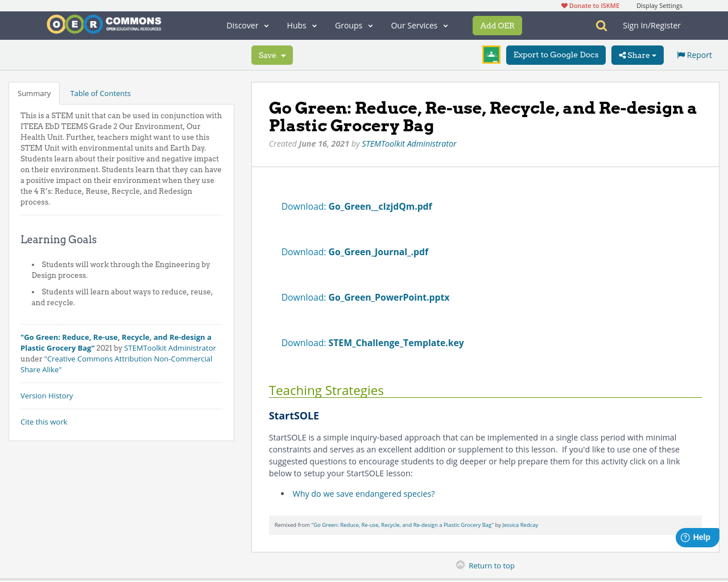Open the Help widget
The image size is (728, 582).
(697, 537)
